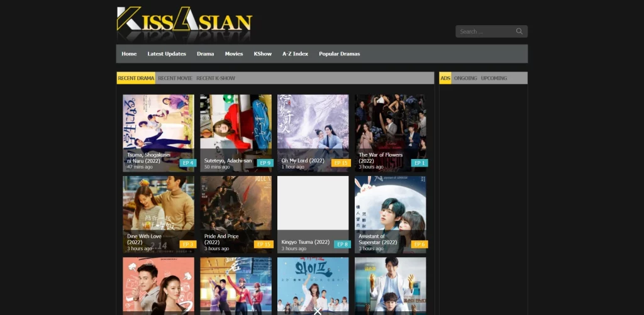Open Latest Updates in the navigation bar
This screenshot has height=315, width=644.
pyautogui.click(x=167, y=54)
